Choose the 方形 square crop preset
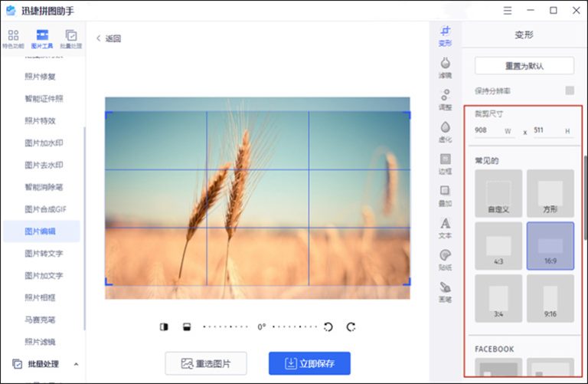The image size is (588, 384). tap(550, 193)
